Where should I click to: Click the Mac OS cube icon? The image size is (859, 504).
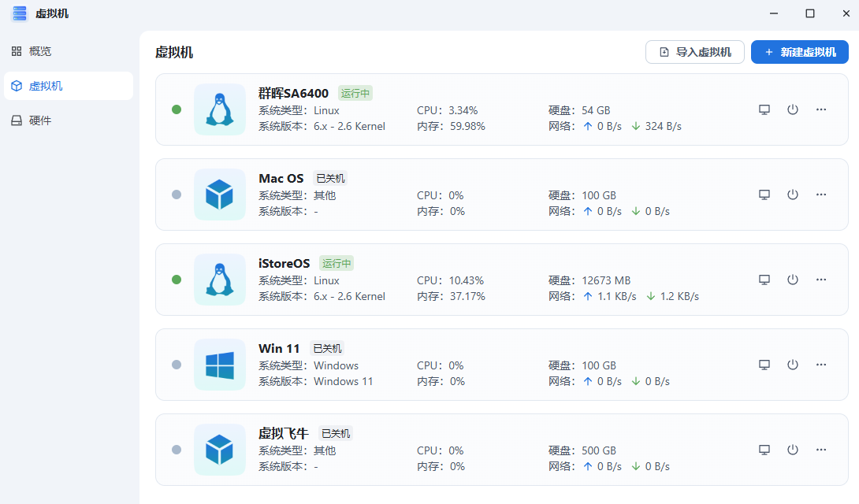click(x=220, y=195)
